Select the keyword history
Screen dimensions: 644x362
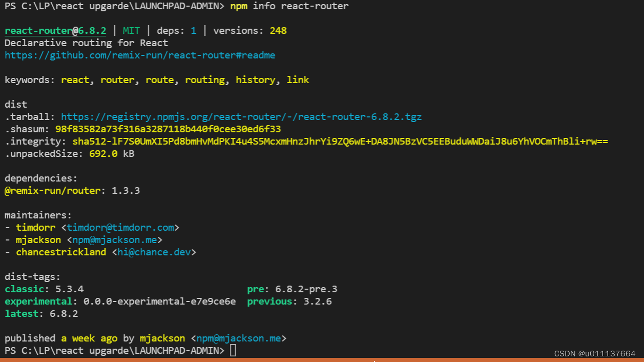tap(255, 79)
